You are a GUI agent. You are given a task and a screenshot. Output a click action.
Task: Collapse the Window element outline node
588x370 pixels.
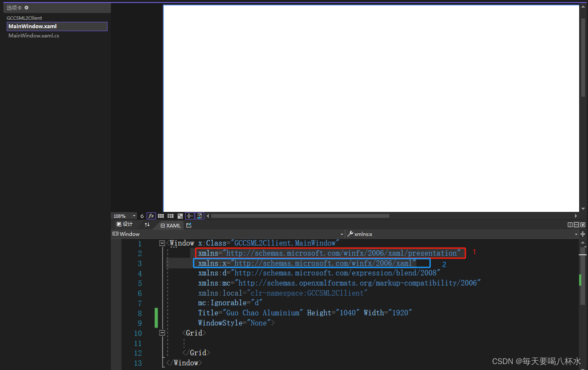[162, 243]
